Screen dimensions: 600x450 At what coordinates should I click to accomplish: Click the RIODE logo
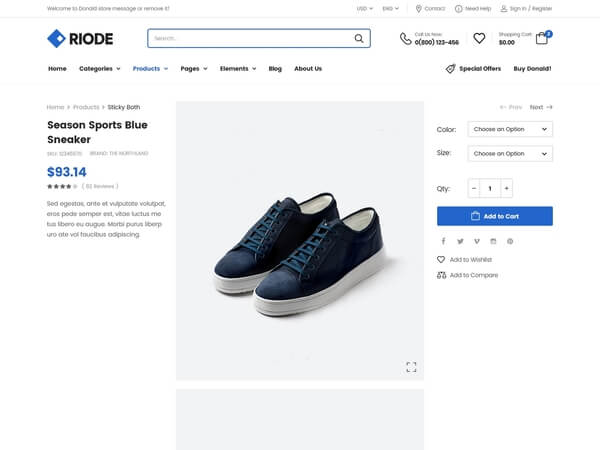tap(80, 39)
